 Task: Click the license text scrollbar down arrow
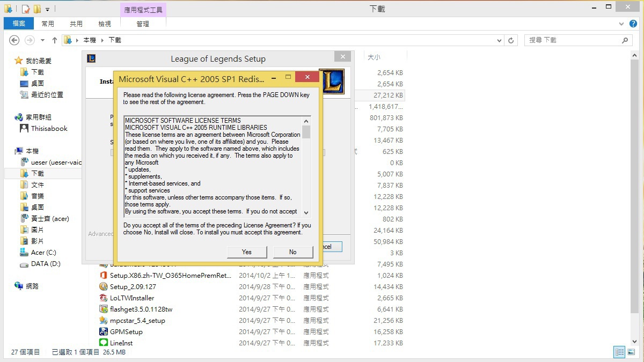pyautogui.click(x=306, y=212)
